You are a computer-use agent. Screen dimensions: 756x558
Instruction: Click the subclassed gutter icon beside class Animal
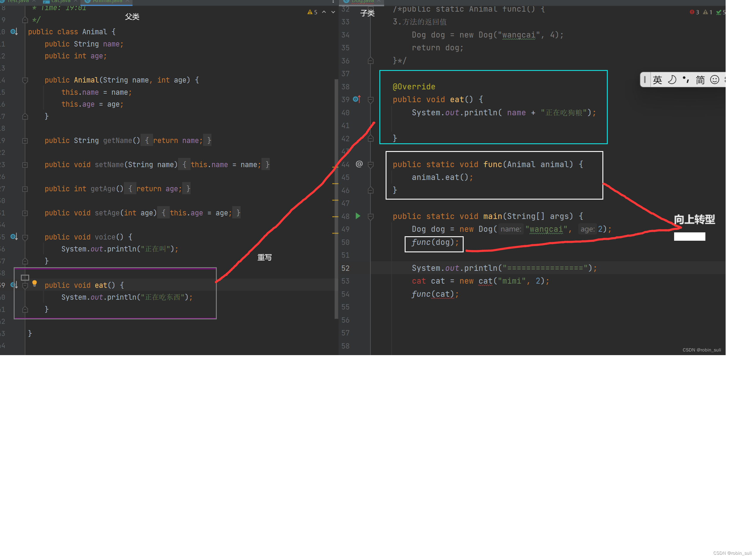tap(14, 32)
